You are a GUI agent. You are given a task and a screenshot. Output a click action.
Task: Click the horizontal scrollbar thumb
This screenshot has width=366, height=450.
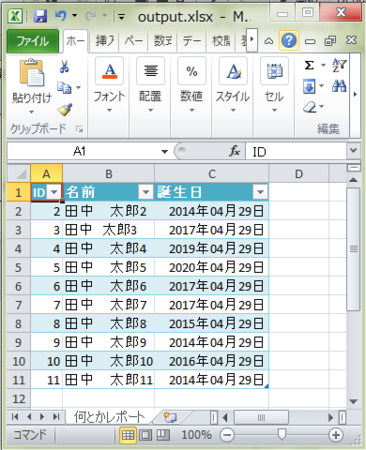click(261, 417)
